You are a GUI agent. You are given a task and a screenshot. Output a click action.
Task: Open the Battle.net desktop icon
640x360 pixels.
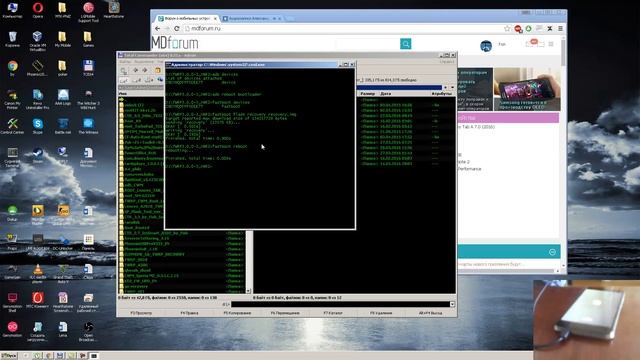coord(63,125)
